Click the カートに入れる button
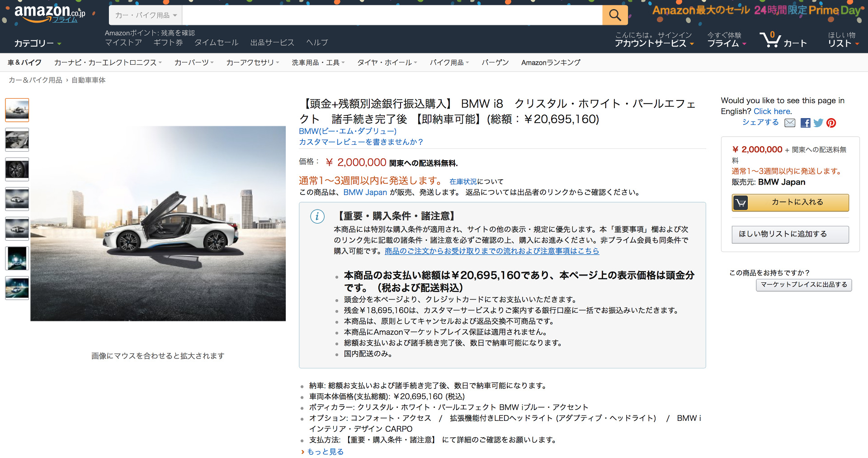The width and height of the screenshot is (868, 458). pyautogui.click(x=790, y=202)
